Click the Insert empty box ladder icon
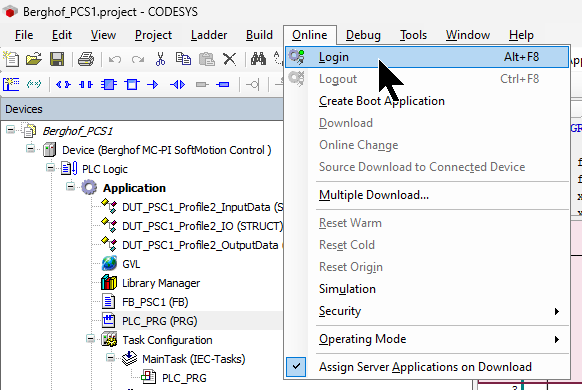Image resolution: width=582 pixels, height=390 pixels. point(132,85)
